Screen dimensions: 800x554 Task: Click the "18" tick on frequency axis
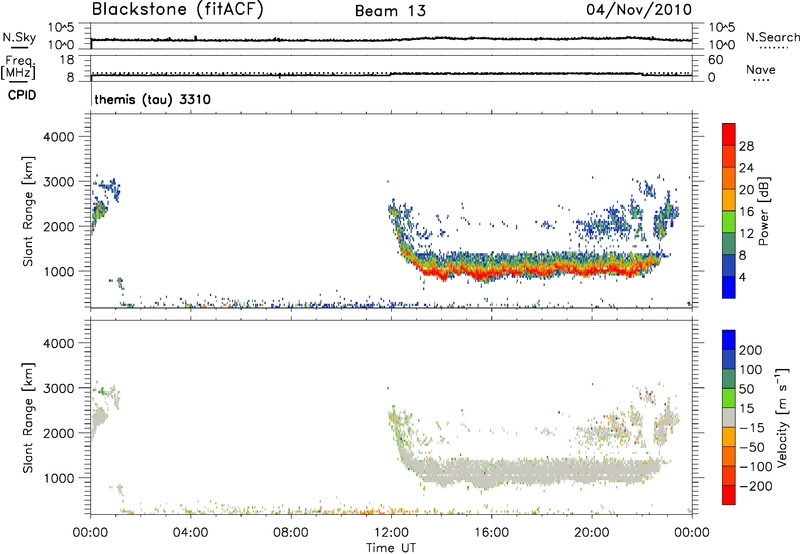click(67, 60)
